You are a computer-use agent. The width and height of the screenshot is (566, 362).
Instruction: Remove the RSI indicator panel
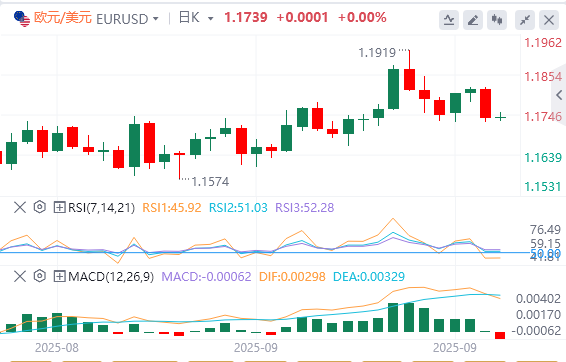click(x=20, y=208)
